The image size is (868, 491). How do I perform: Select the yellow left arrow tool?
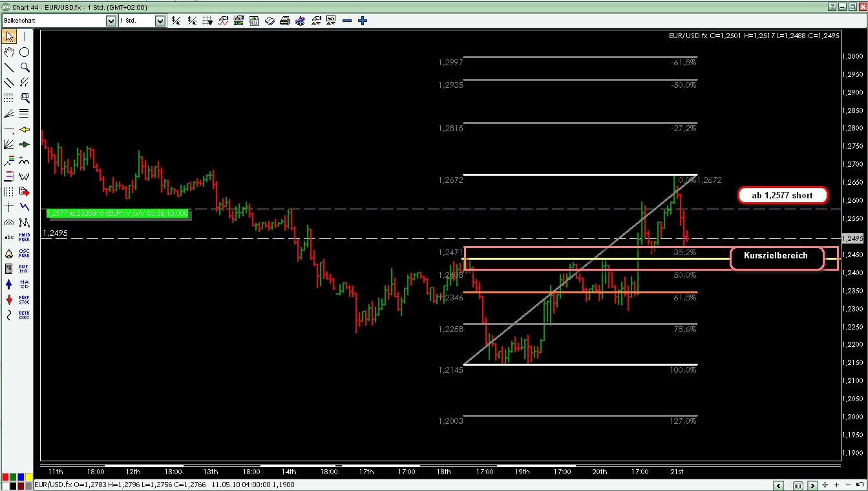point(25,130)
